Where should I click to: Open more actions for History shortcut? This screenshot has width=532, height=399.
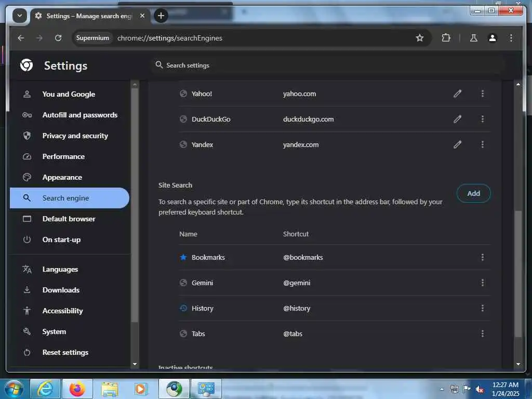click(483, 308)
